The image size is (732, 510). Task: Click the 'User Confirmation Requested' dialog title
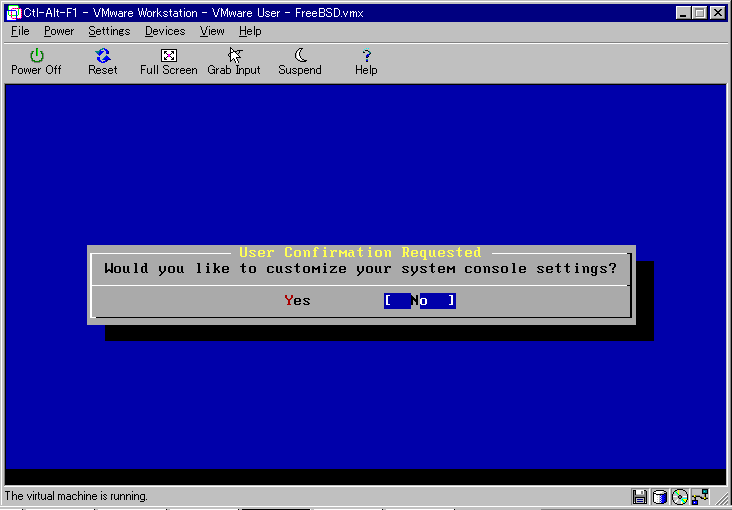click(360, 253)
